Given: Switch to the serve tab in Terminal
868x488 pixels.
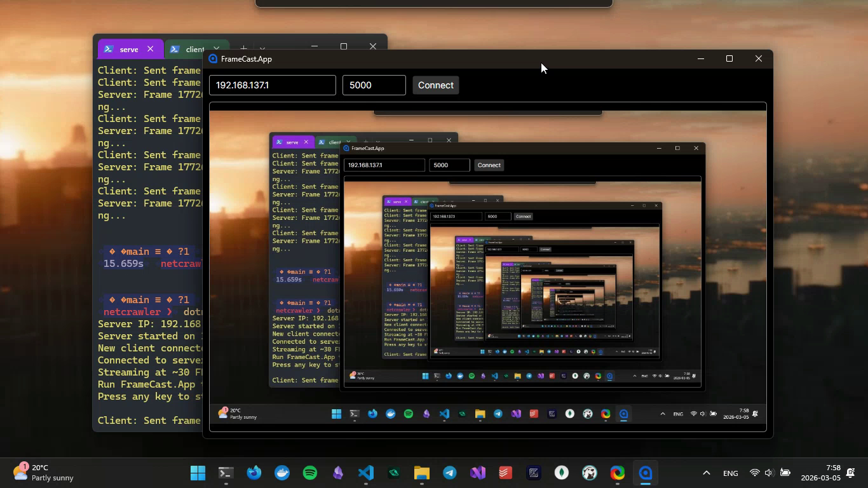Looking at the screenshot, I should pyautogui.click(x=129, y=49).
